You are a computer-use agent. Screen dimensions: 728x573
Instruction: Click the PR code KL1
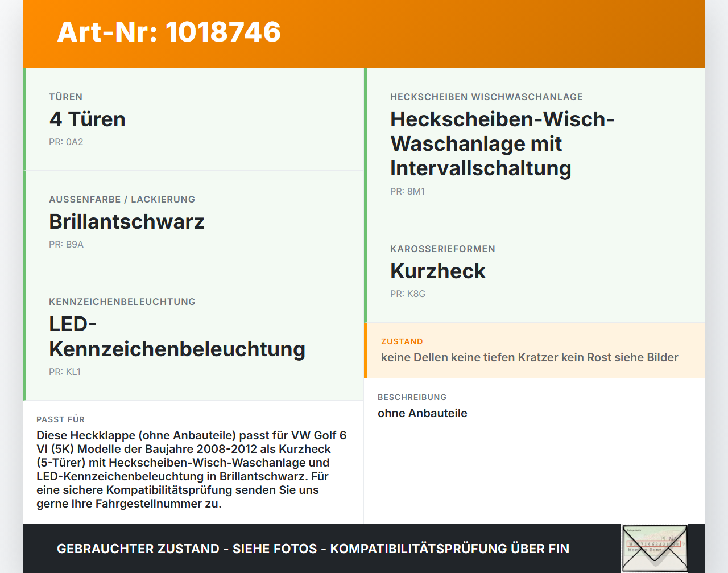point(65,372)
